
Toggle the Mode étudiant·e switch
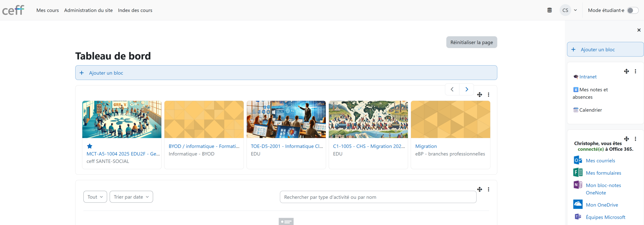coord(633,10)
